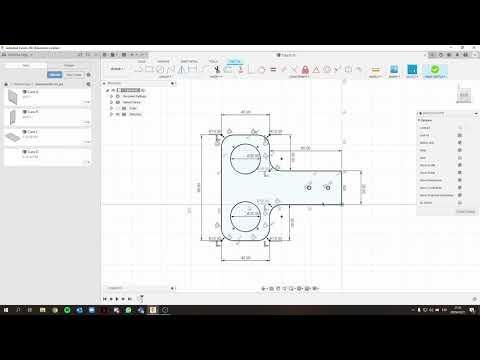This screenshot has width=480, height=360.
Task: Toggle the Show Constraints checkbox
Action: (x=460, y=188)
